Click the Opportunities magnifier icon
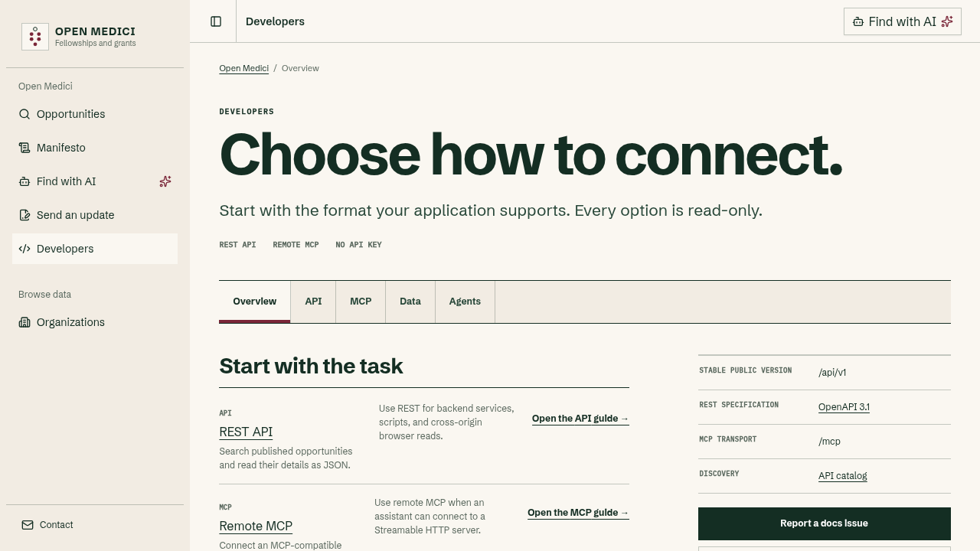 (x=24, y=114)
